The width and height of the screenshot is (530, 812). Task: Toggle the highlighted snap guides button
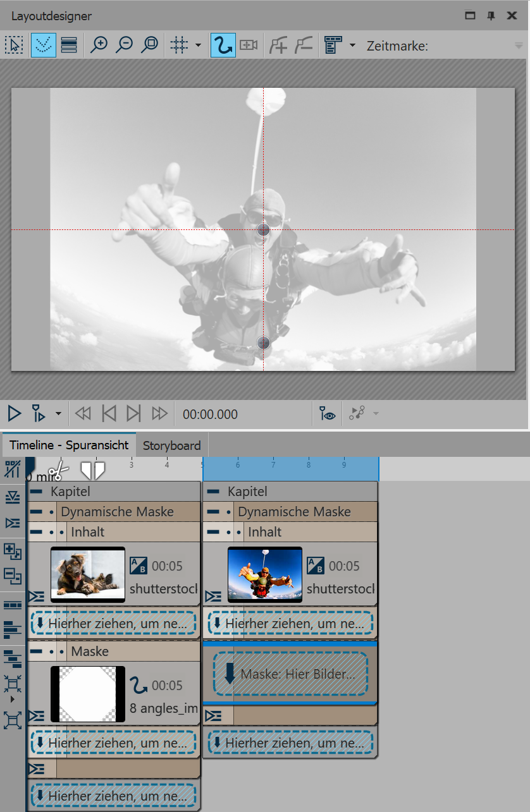(43, 45)
